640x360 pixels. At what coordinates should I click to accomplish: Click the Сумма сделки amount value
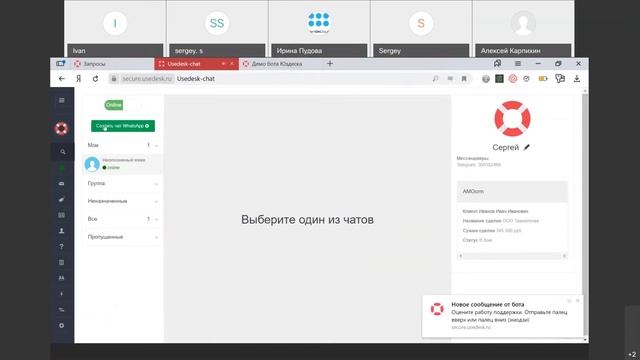tap(509, 231)
